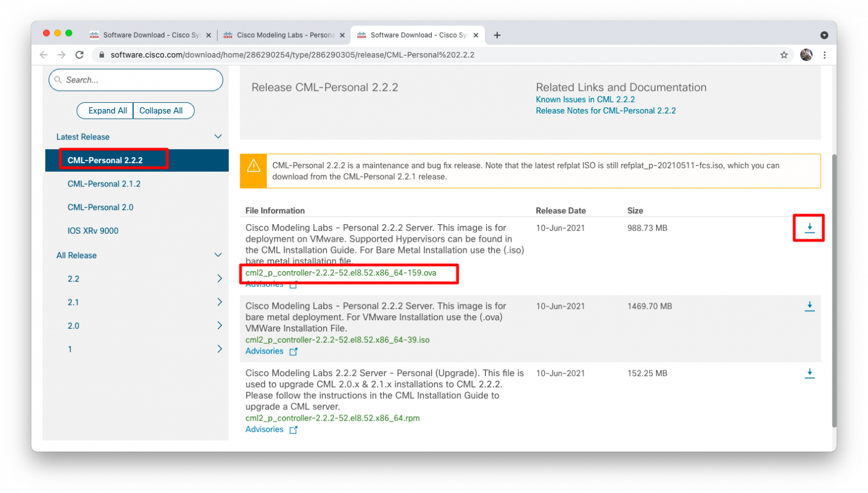
Task: Expand the 2.1 release entry
Action: (x=220, y=302)
